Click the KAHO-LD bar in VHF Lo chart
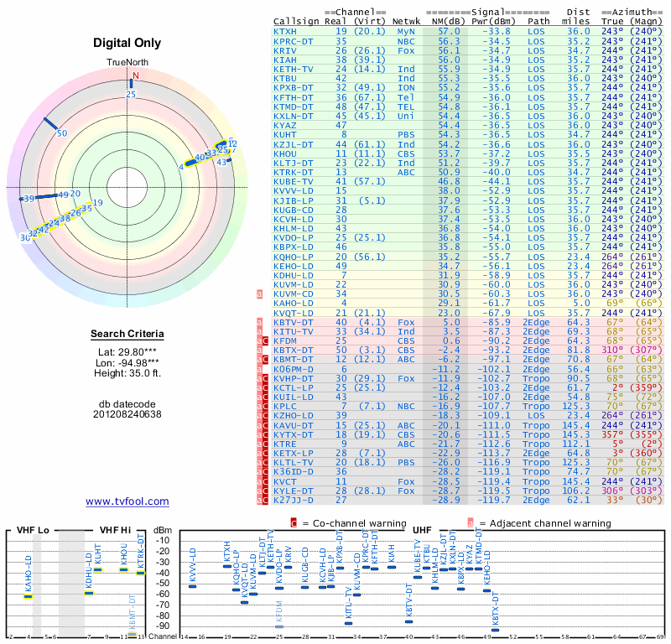The image size is (671, 644). 28,595
